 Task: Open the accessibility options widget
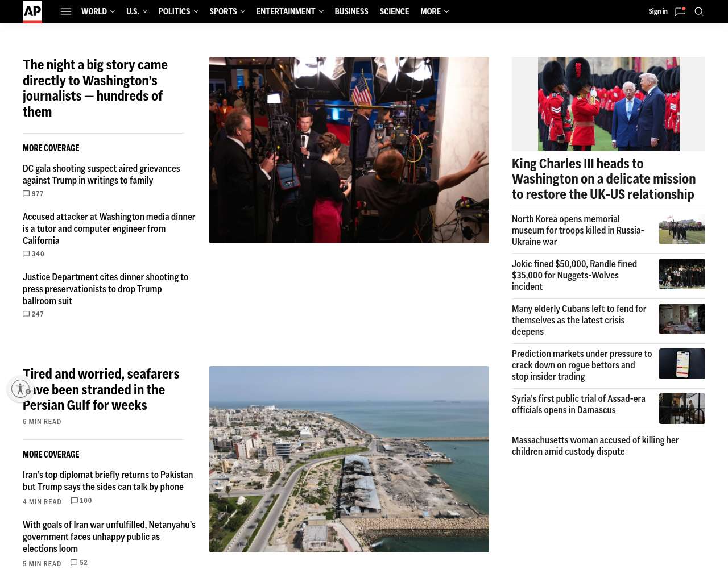(x=20, y=389)
